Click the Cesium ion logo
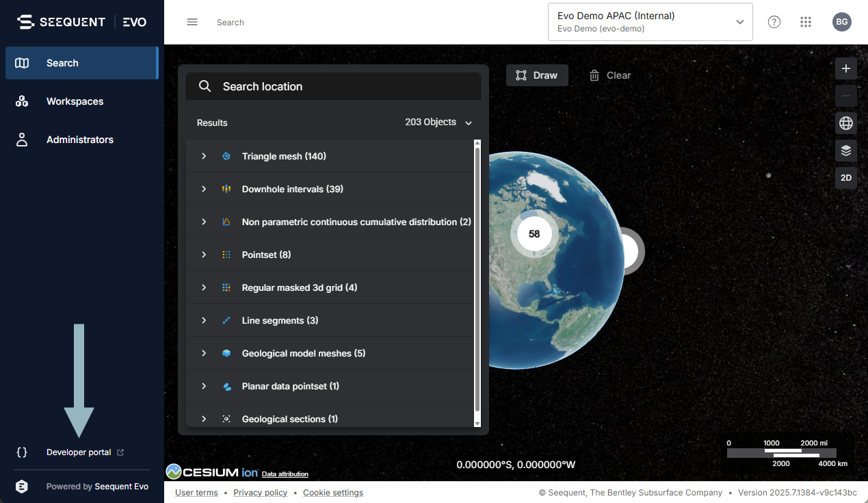 click(x=212, y=472)
